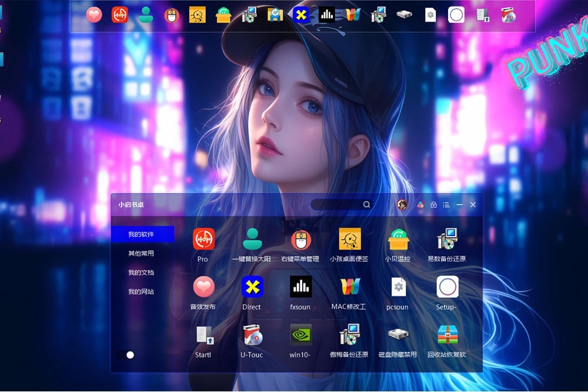
Task: Launch 小贝温控 from the software grid
Action: pos(398,239)
